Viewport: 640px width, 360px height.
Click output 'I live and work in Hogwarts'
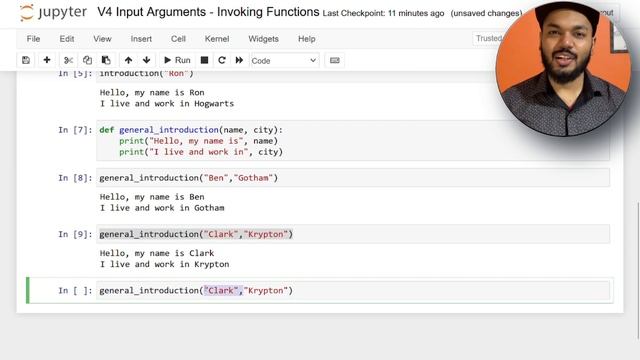167,104
